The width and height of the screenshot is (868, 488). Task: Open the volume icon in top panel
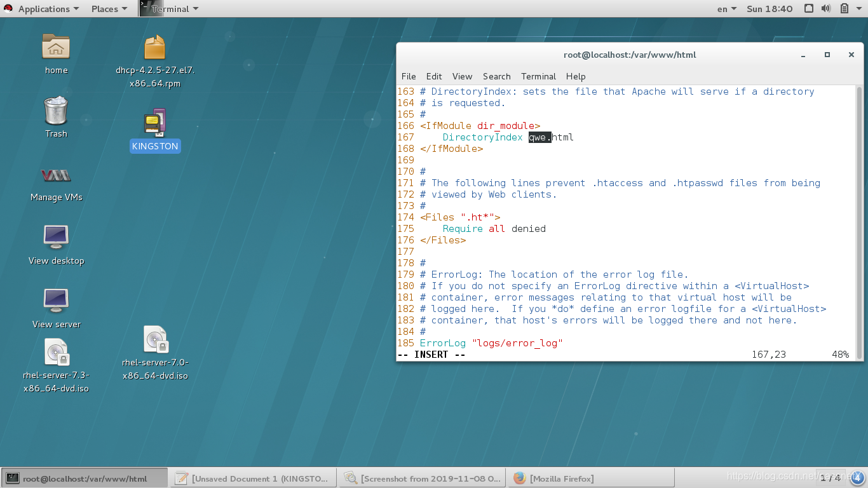point(826,9)
